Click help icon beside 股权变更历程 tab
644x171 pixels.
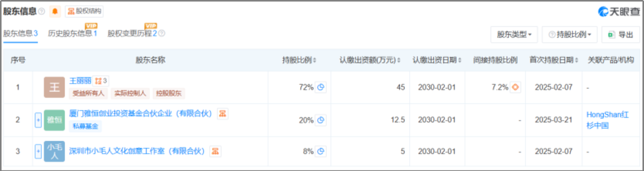click(x=162, y=33)
